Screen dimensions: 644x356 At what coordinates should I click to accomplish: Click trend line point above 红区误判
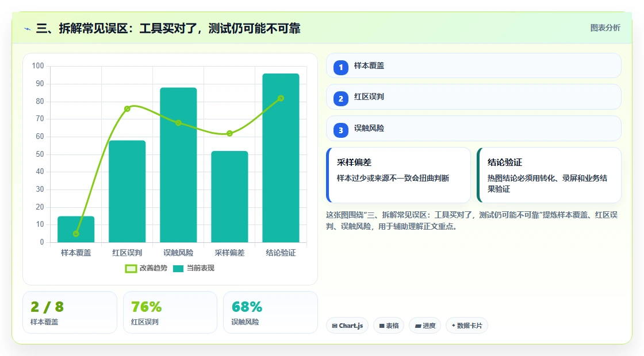point(127,109)
